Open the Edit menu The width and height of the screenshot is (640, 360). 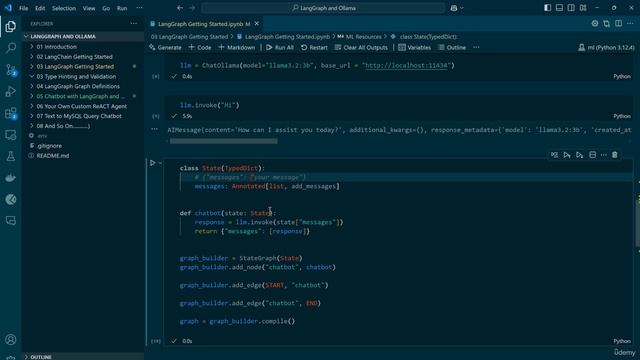coord(40,8)
